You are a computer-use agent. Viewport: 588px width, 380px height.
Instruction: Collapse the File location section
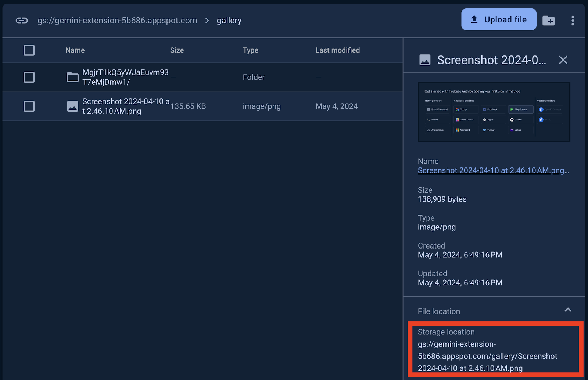point(567,310)
